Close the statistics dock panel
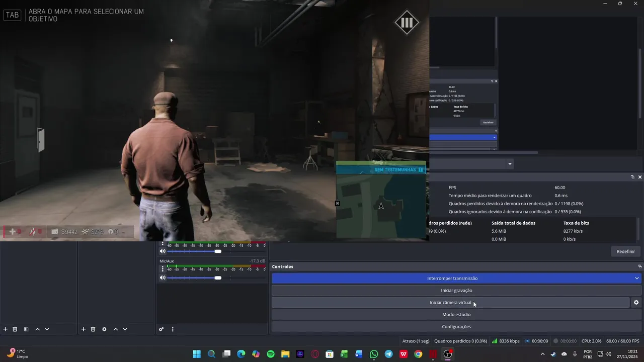This screenshot has width=644, height=362. point(640,177)
